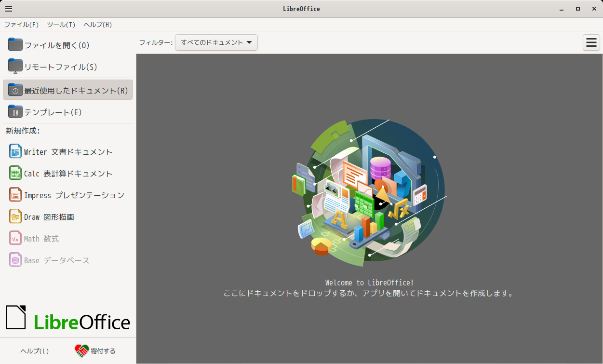The image size is (603, 364).
Task: Select 最近使用したドキュメント(R) text
Action: (76, 91)
